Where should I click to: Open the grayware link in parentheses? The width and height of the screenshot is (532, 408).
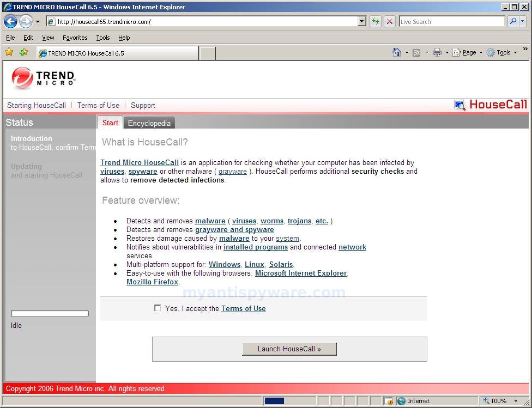(232, 171)
